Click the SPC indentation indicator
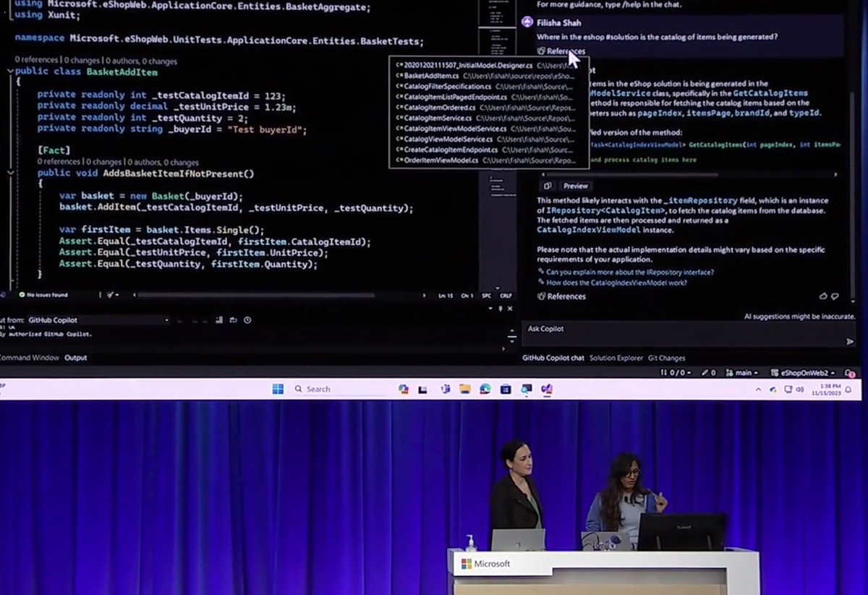 [486, 295]
